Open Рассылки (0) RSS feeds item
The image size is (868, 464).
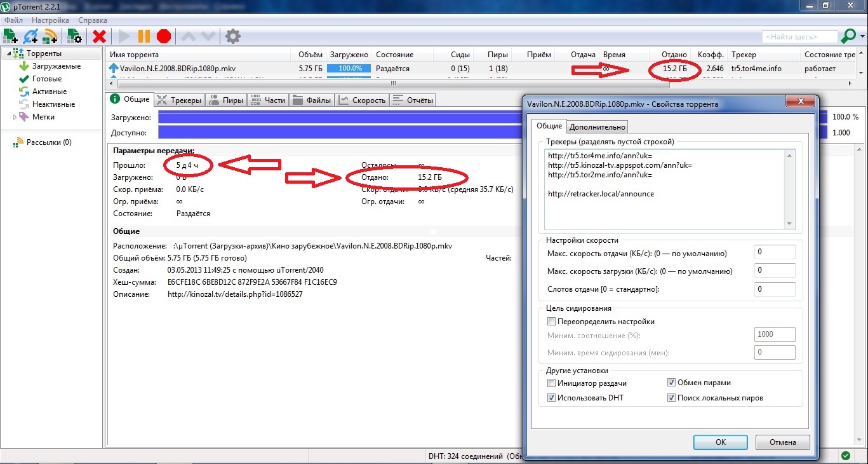tap(49, 142)
